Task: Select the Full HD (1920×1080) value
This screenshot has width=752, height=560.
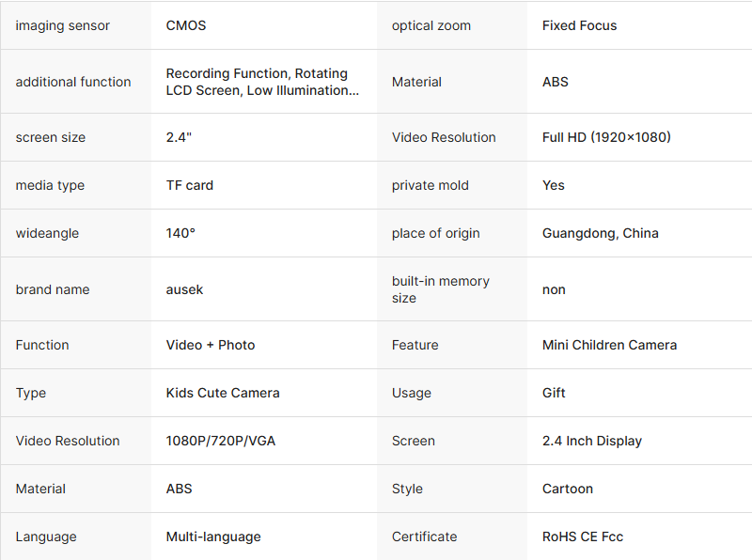Action: click(606, 137)
